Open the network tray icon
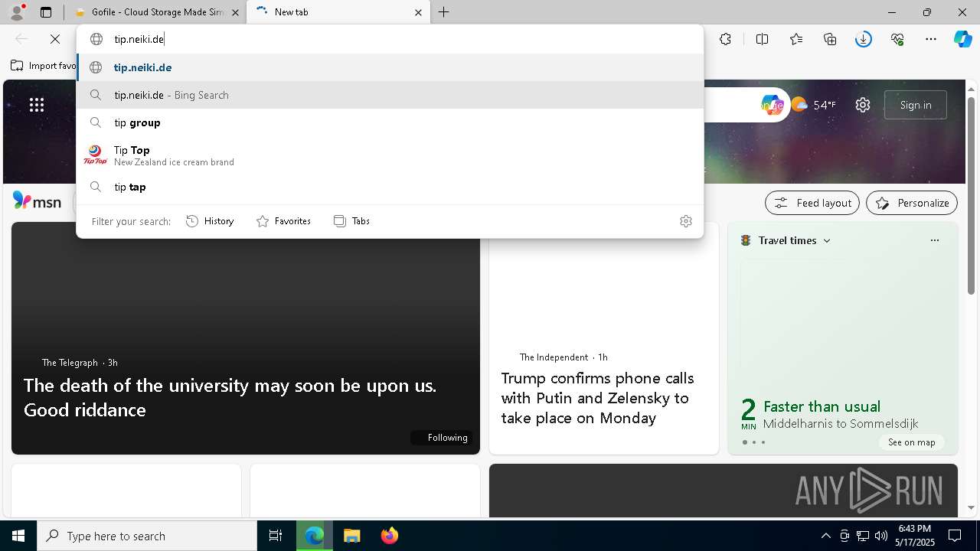Screen dimensions: 980x551 click(862, 536)
